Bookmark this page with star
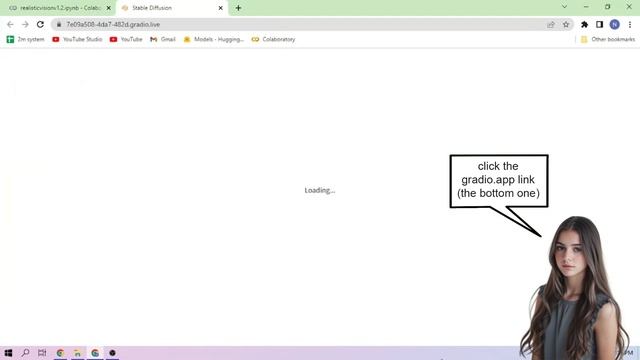 pyautogui.click(x=566, y=24)
